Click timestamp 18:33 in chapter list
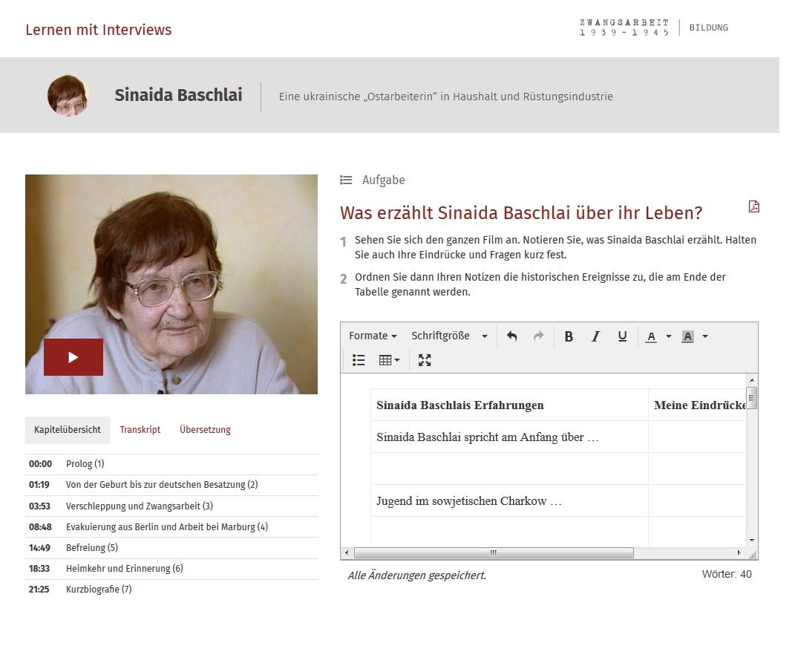 pos(39,569)
